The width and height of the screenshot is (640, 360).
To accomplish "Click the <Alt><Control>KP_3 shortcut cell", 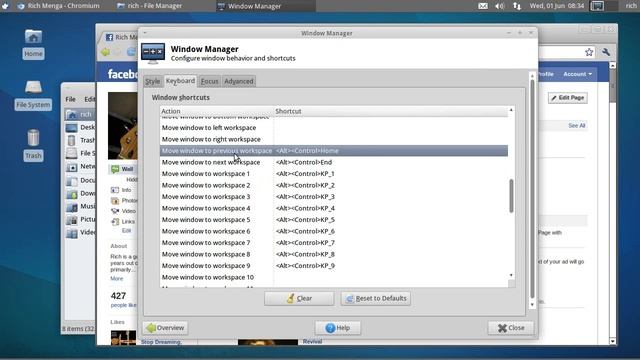I will pos(305,197).
